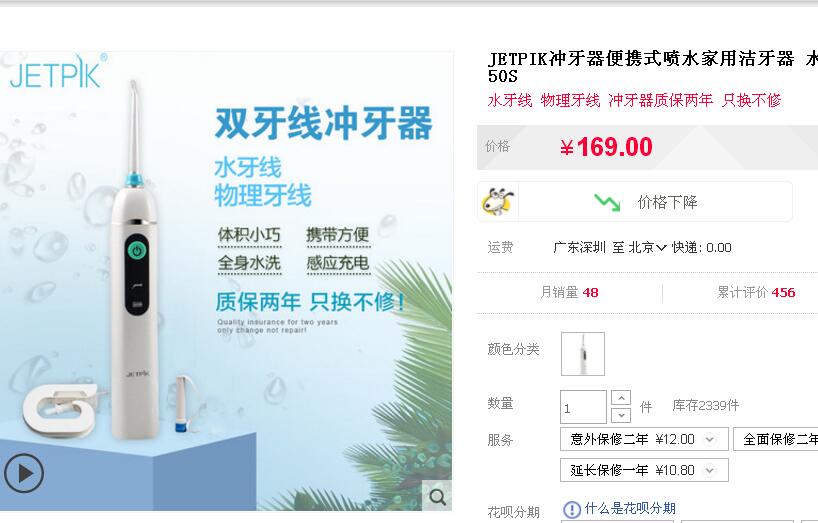Increase quantity with the up arrow
Screen dimensions: 818x523
pos(621,398)
